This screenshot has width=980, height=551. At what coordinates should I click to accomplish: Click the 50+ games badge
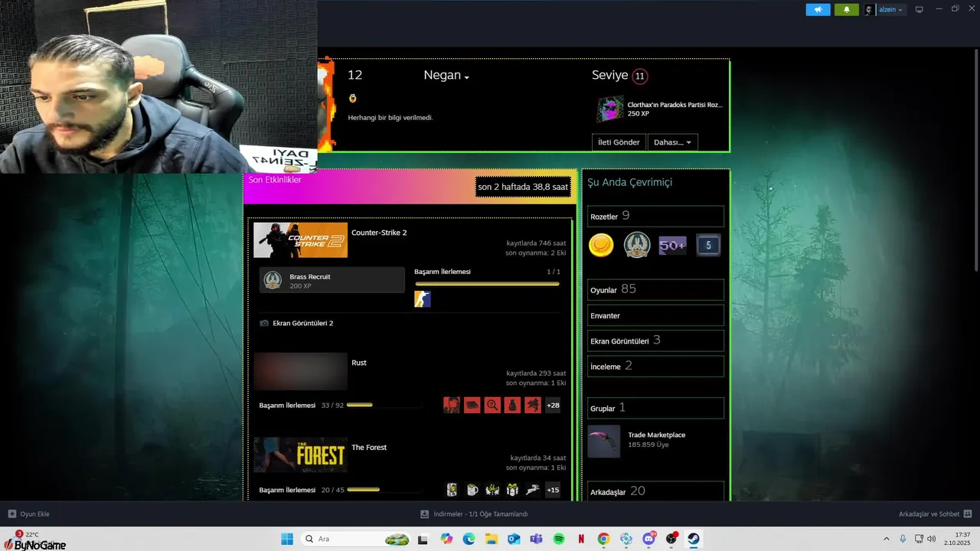click(x=672, y=246)
